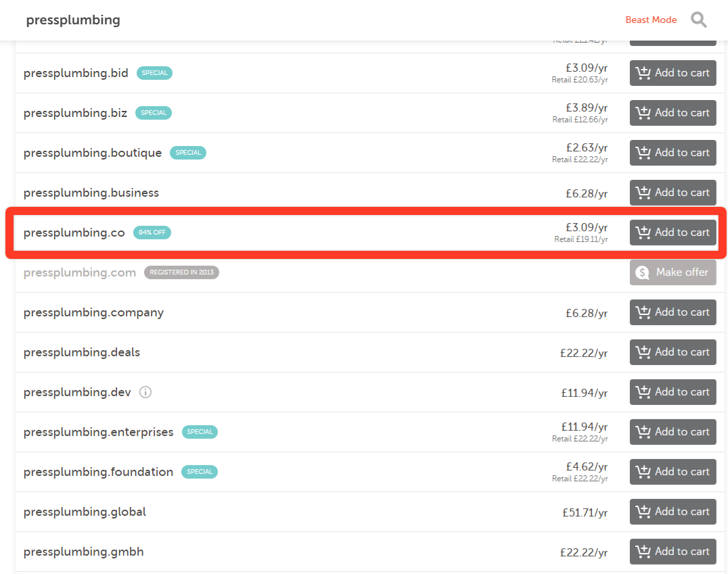Add pressplumbing.deals to cart
The image size is (728, 574).
(673, 352)
